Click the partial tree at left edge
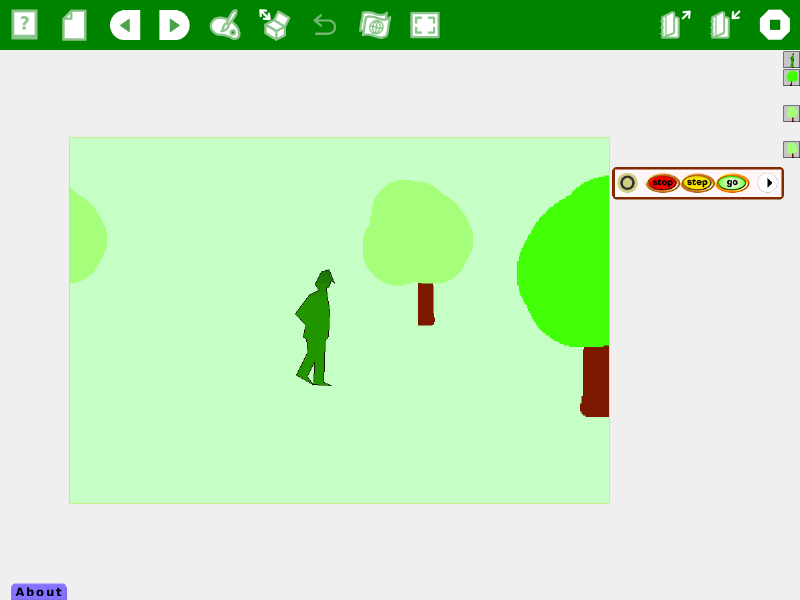 point(86,236)
